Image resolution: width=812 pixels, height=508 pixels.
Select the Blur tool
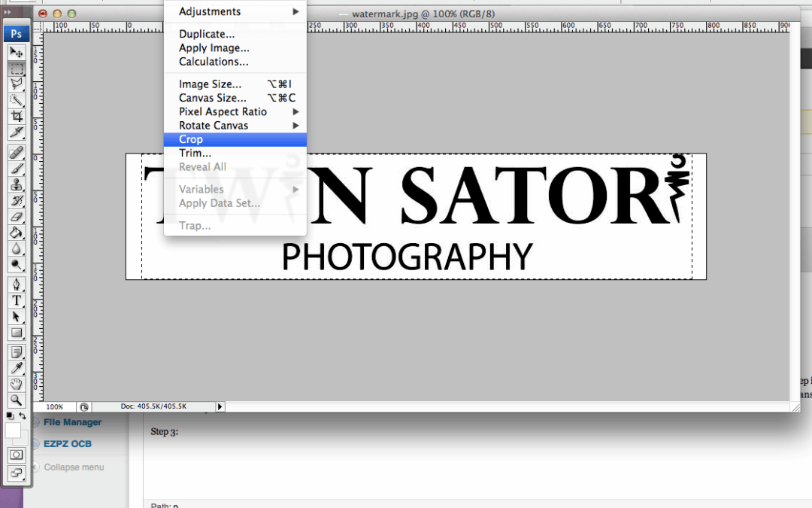17,249
